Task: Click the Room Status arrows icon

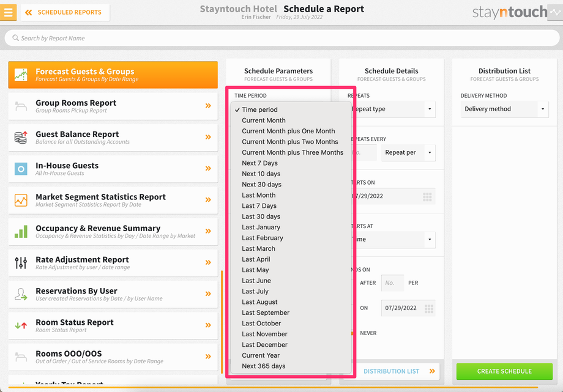Action: 21,325
